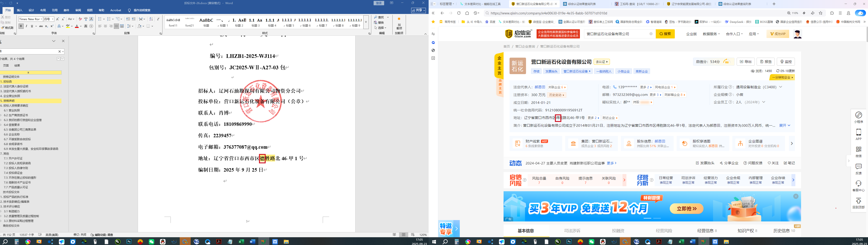Toggle strikethrough text in Word
The width and height of the screenshot is (868, 245).
click(x=41, y=26)
